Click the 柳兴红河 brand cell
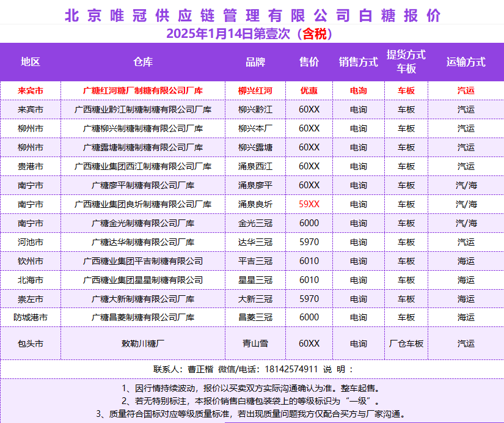This screenshot has height=423, width=504. (255, 90)
